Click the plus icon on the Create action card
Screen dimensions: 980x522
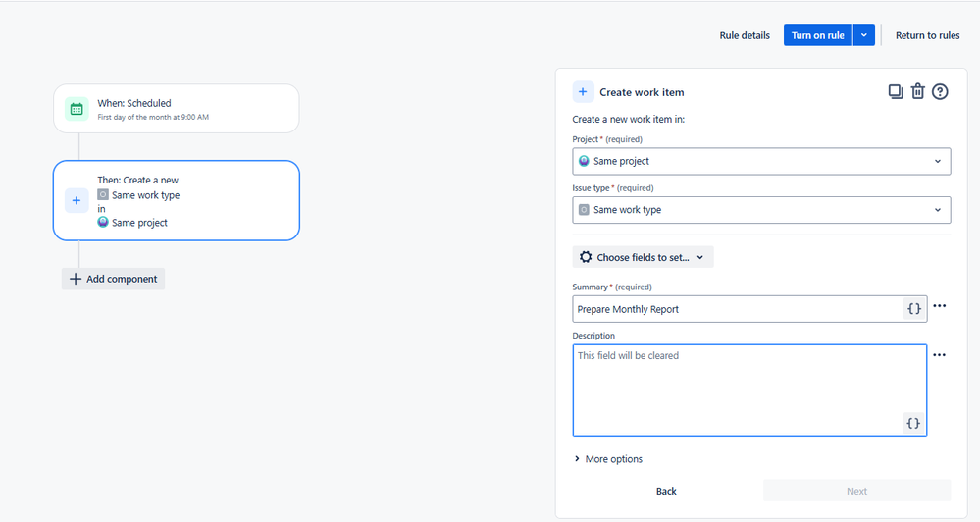pos(77,201)
